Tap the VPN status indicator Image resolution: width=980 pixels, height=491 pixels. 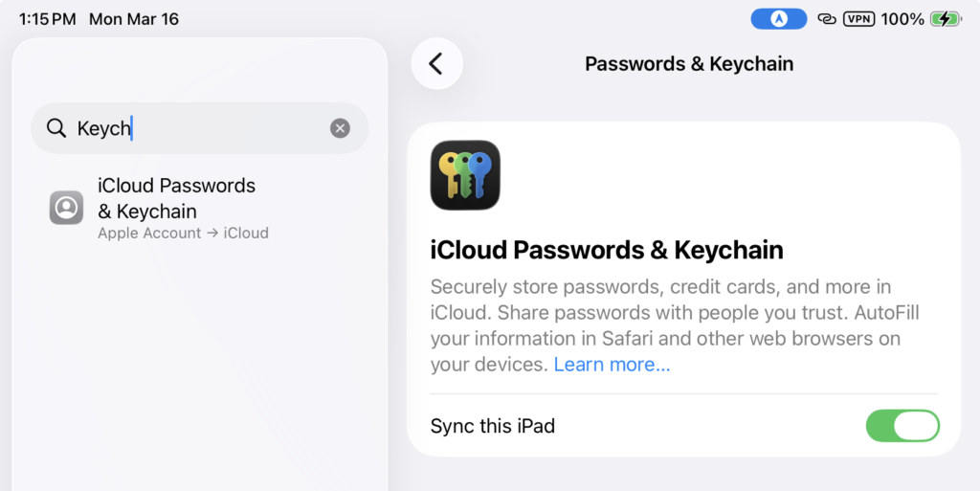(x=858, y=19)
